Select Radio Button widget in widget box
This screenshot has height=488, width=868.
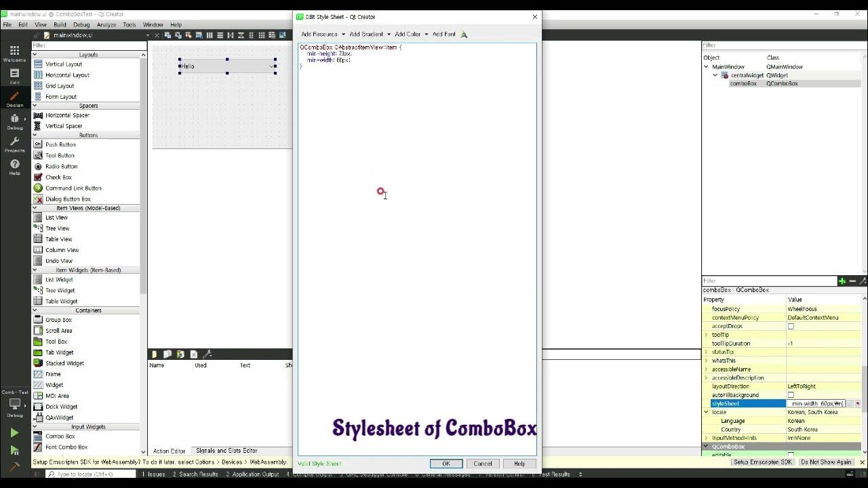[x=61, y=166]
